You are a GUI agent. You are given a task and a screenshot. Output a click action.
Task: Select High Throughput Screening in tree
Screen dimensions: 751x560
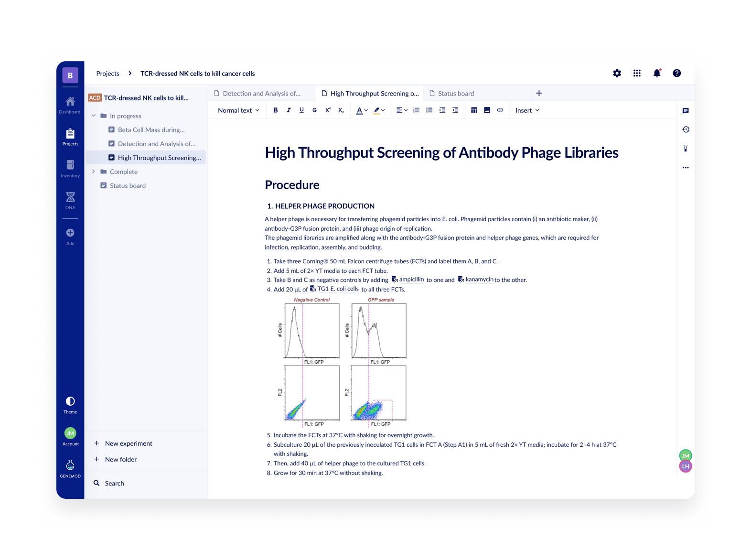pos(147,158)
